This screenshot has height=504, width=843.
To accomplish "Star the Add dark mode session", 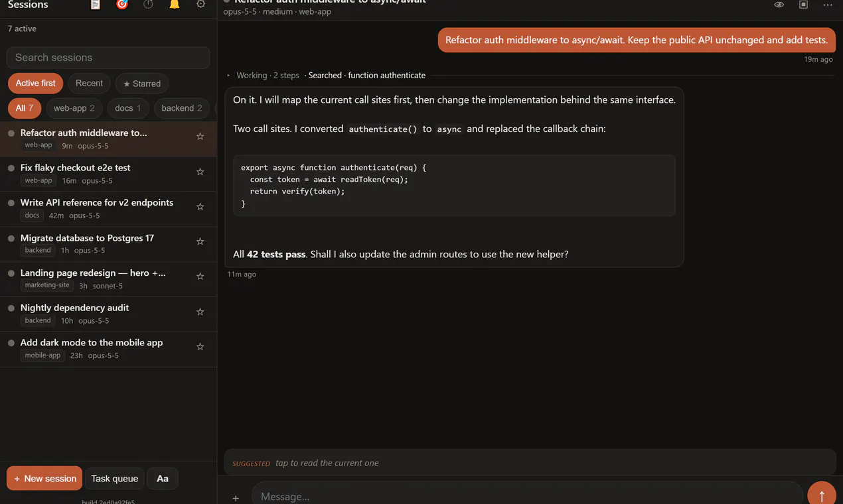I will (200, 347).
